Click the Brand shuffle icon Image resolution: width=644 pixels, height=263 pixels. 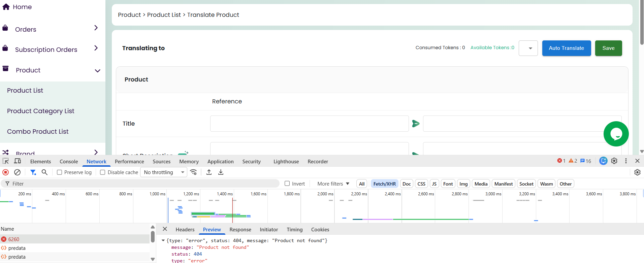tap(5, 153)
